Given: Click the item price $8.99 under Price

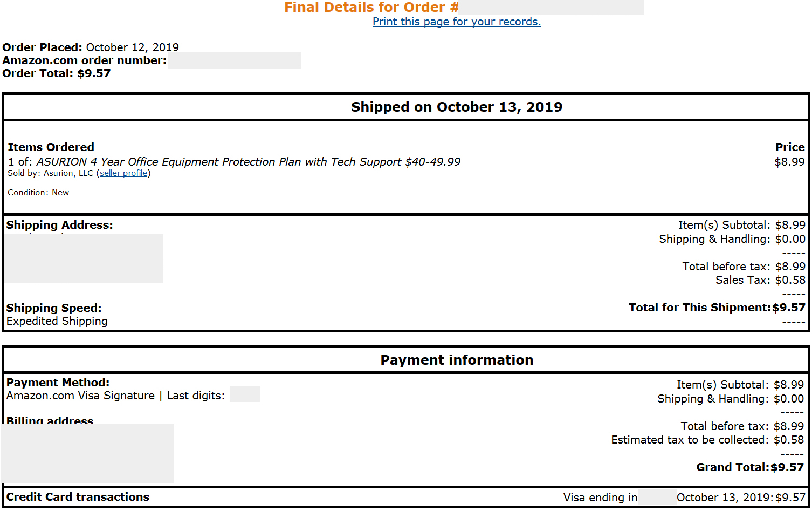Looking at the screenshot, I should [x=789, y=162].
